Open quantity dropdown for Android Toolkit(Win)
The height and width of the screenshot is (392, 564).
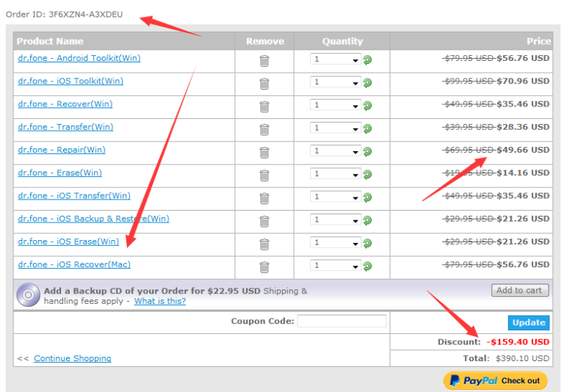coord(336,59)
